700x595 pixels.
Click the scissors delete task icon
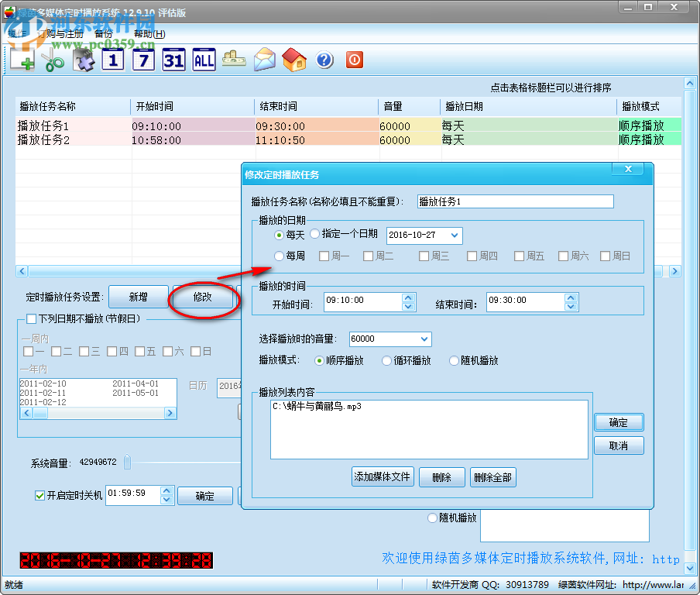tap(51, 60)
